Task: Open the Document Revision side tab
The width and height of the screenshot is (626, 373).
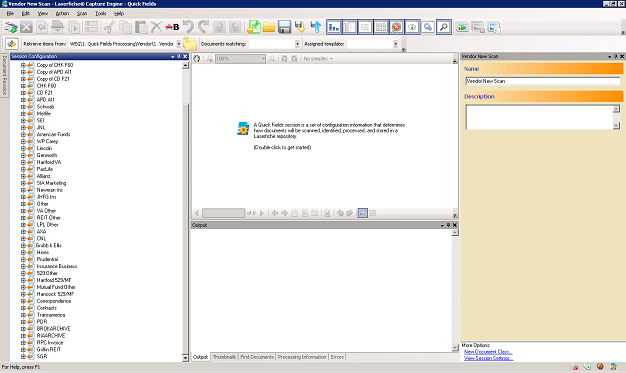Action: point(4,75)
